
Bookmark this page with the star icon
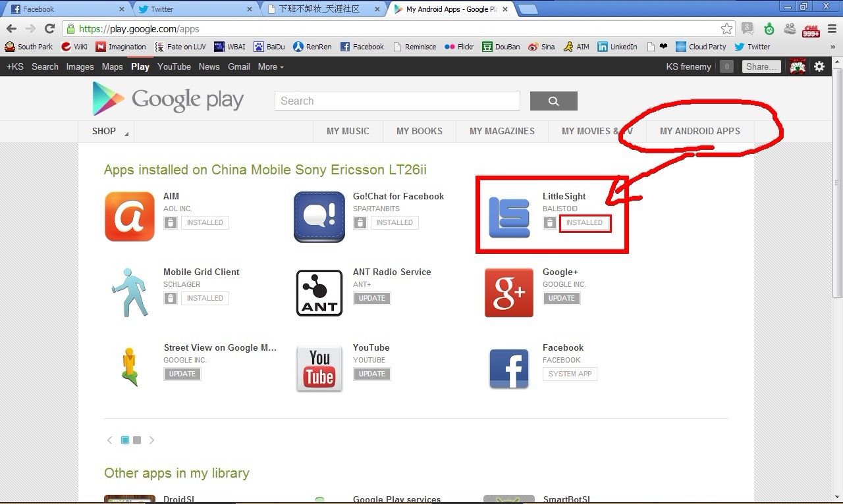click(x=726, y=29)
